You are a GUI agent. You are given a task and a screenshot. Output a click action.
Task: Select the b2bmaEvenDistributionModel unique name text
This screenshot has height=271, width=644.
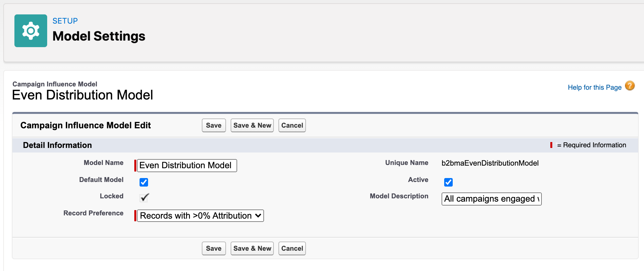pos(490,163)
